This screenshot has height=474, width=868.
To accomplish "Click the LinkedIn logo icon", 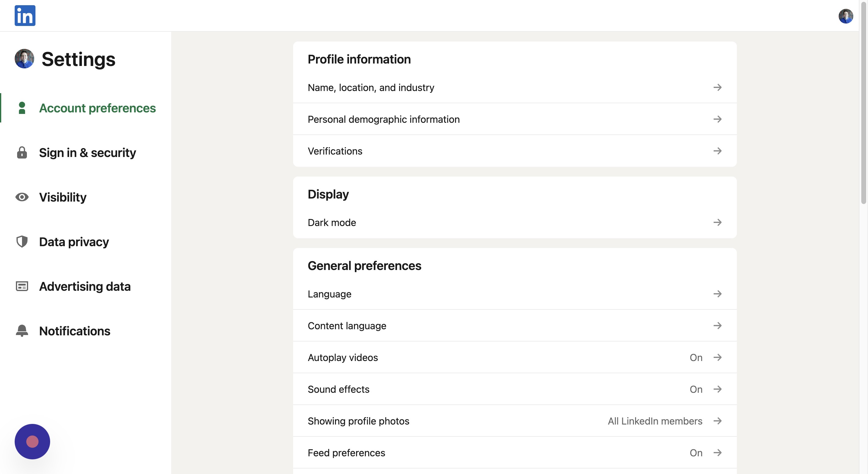I will click(25, 16).
